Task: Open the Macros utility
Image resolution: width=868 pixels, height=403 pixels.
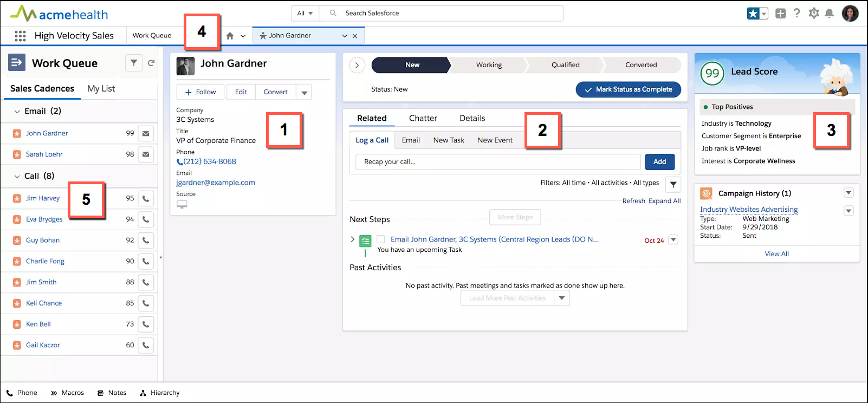Action: [x=68, y=393]
